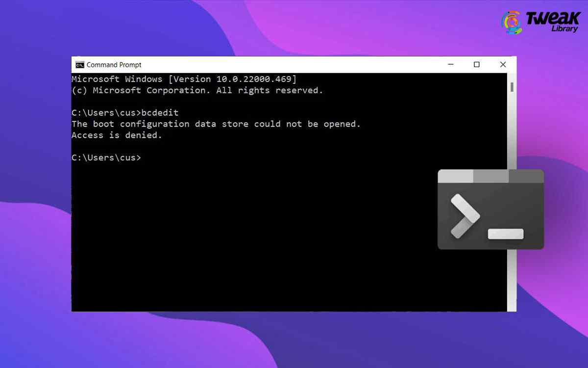Click the active prompt line C:\Users\cus>
This screenshot has height=368, width=588.
click(106, 158)
